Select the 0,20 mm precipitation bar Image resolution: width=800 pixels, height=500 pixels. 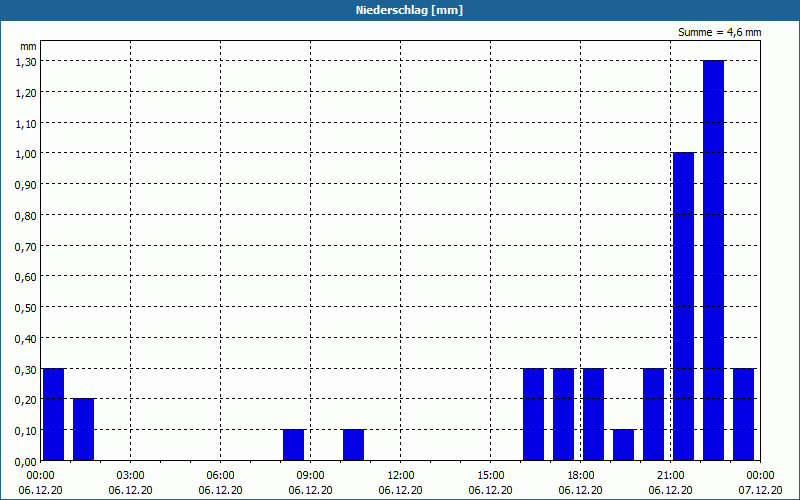point(84,429)
